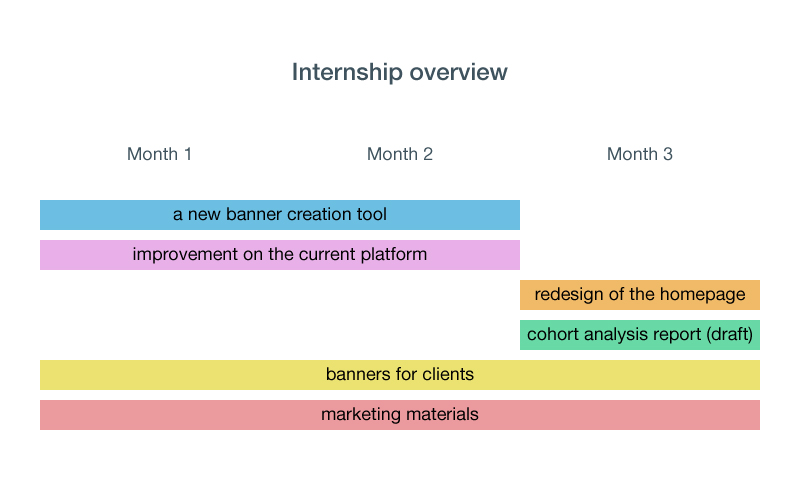
Task: Click the Month 2 column header
Action: click(399, 154)
